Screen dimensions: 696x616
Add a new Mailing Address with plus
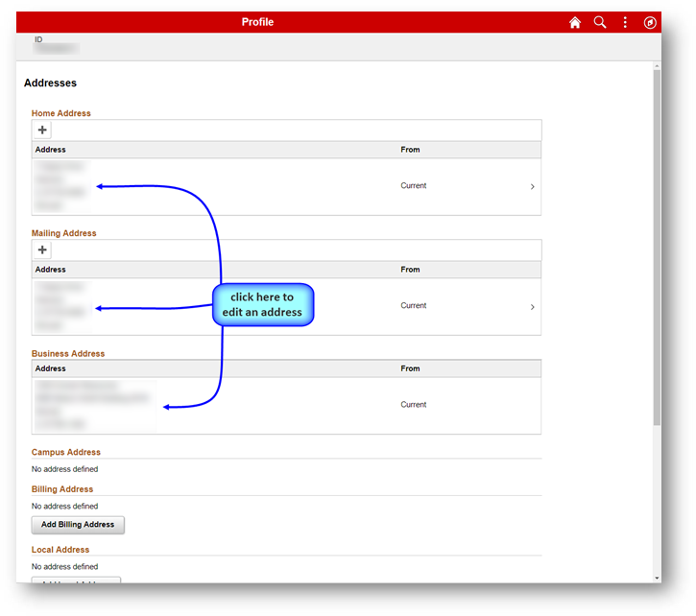point(42,249)
